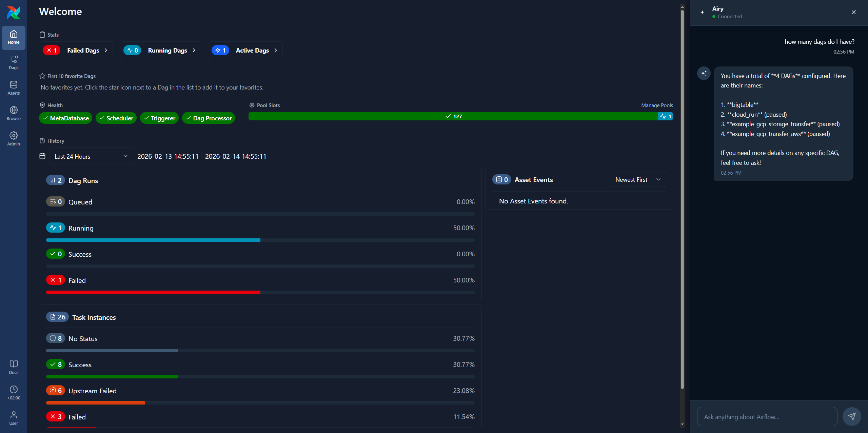This screenshot has height=433, width=868.
Task: Click the clipboard icon beside Stats
Action: (x=42, y=35)
